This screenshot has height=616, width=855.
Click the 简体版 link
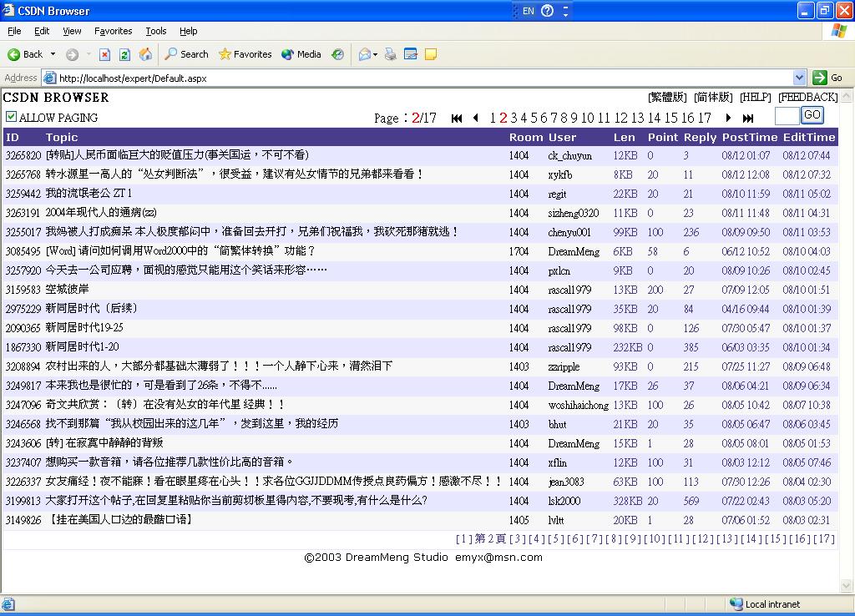coord(713,97)
